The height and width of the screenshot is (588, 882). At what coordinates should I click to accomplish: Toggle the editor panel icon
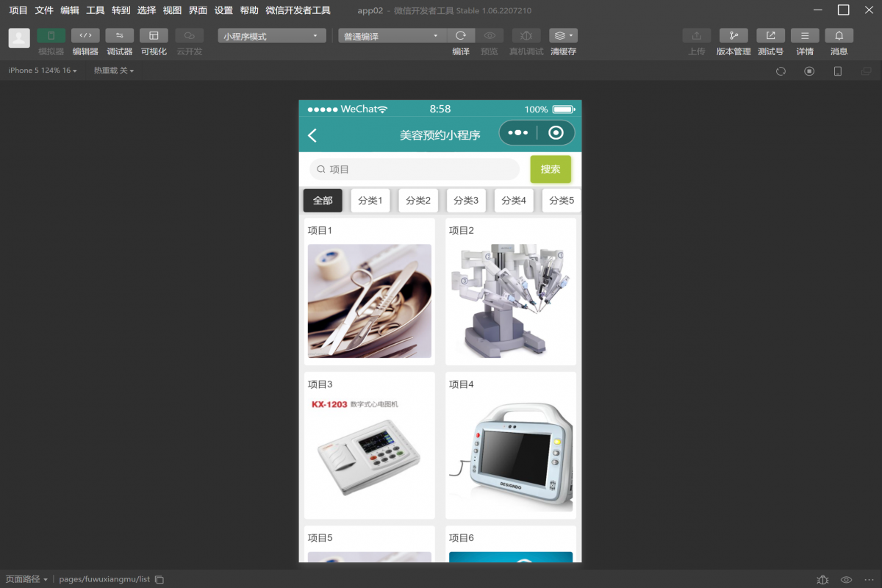click(x=85, y=36)
